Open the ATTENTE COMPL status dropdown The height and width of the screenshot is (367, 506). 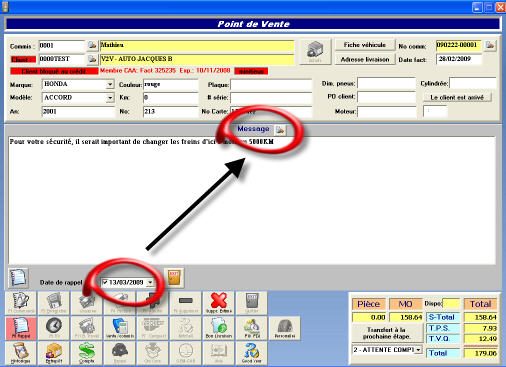click(387, 350)
